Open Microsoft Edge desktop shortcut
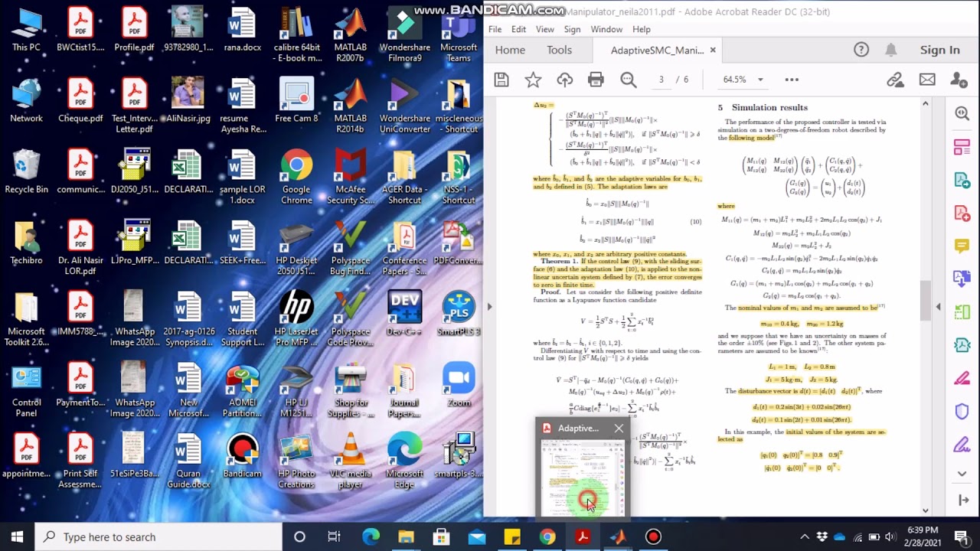 point(404,460)
